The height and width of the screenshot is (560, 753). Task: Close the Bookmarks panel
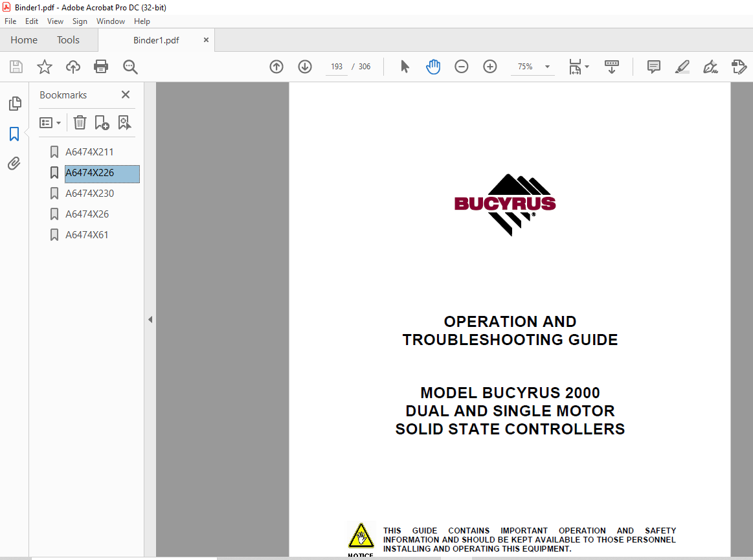pyautogui.click(x=126, y=95)
